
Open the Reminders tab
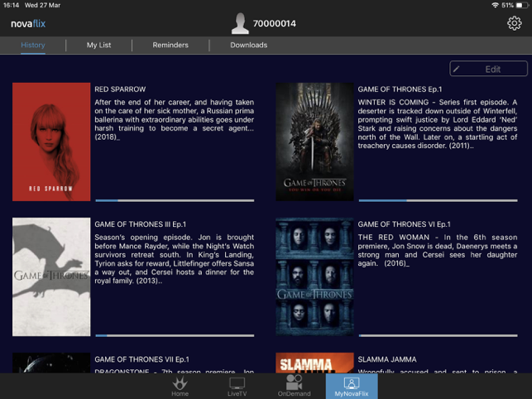pos(170,46)
